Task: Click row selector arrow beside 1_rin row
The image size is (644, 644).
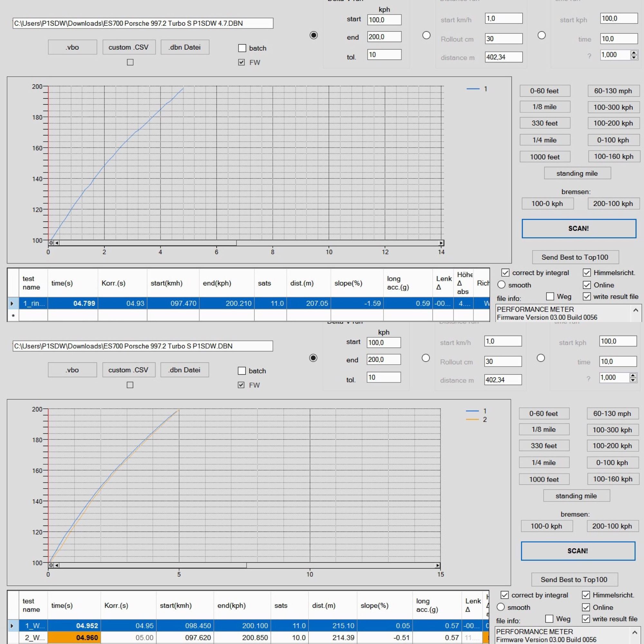Action: [12, 303]
